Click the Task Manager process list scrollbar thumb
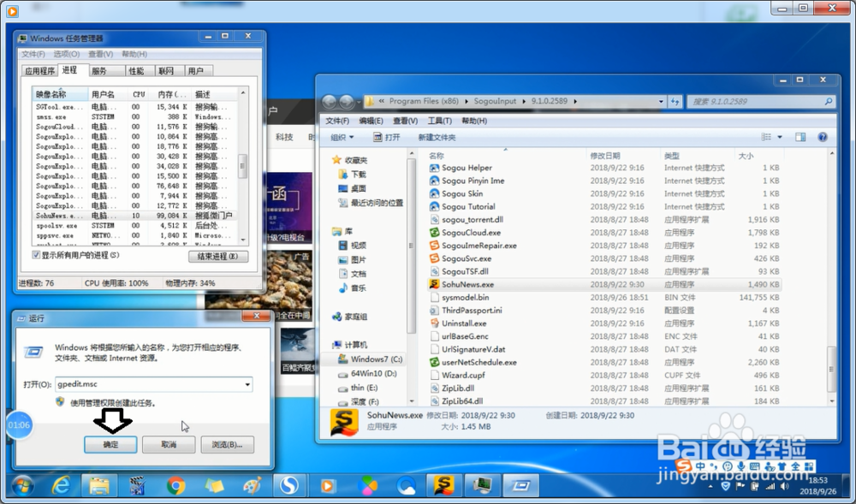This screenshot has width=856, height=504. [243, 166]
